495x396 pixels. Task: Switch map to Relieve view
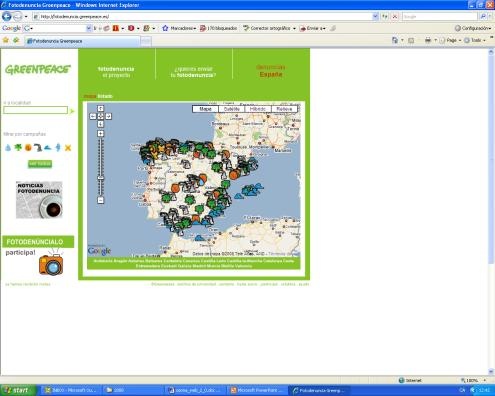[x=284, y=109]
